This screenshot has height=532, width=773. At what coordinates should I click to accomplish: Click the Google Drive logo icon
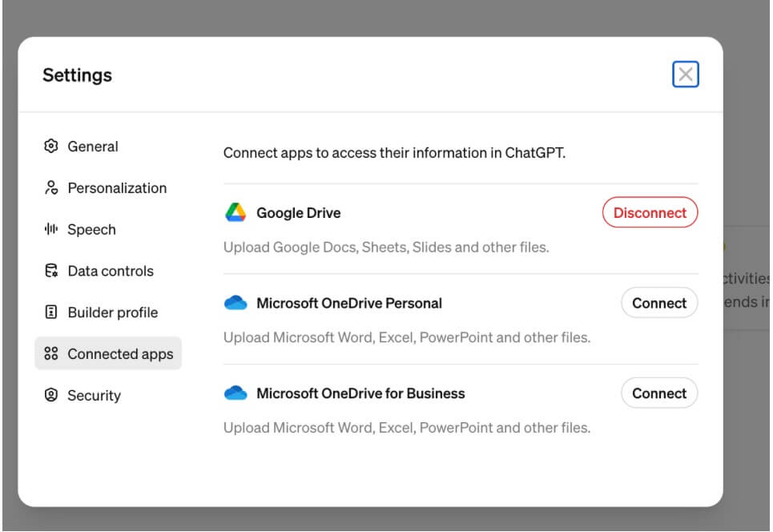pos(236,212)
